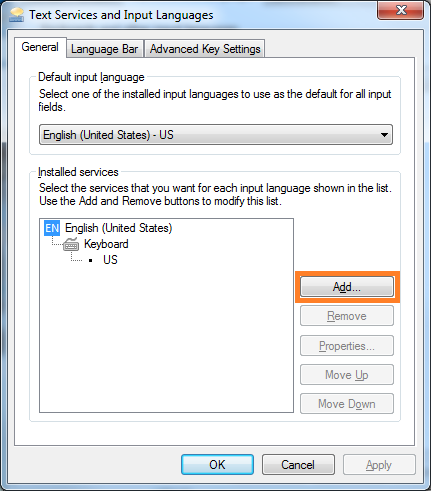Image resolution: width=431 pixels, height=491 pixels.
Task: Confirm with the OK button
Action: coord(217,464)
